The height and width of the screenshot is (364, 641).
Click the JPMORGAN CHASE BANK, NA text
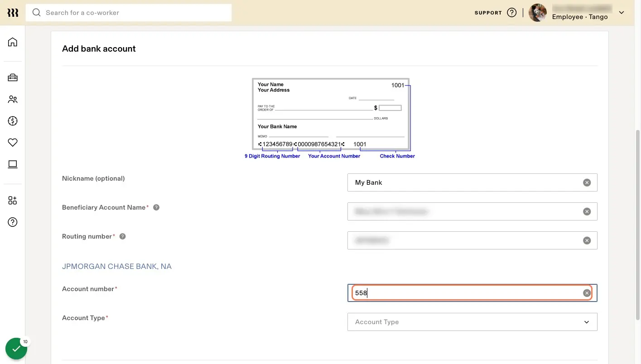click(x=117, y=266)
